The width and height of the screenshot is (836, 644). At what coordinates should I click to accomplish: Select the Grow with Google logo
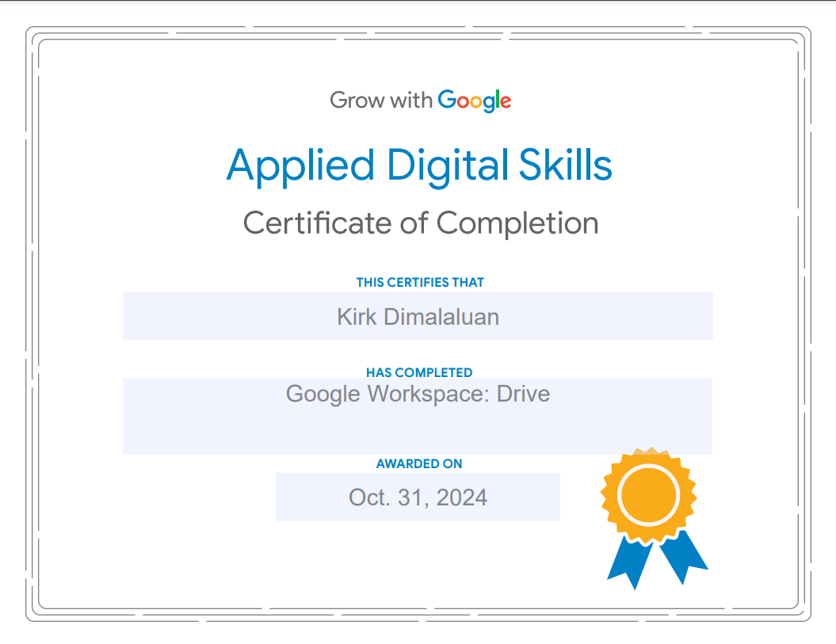point(420,100)
